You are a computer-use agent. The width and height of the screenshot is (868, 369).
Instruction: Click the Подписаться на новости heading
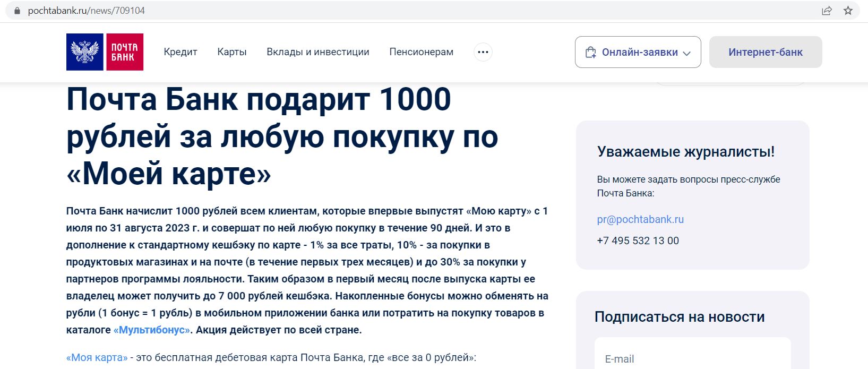click(680, 317)
